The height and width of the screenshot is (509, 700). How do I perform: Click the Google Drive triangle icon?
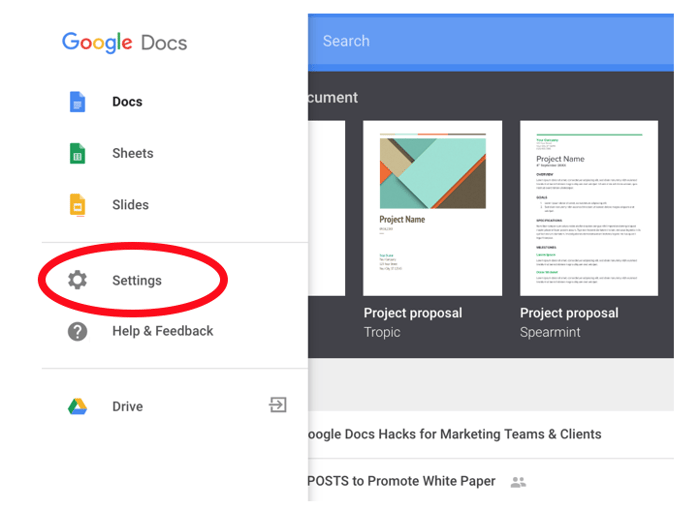coord(77,406)
